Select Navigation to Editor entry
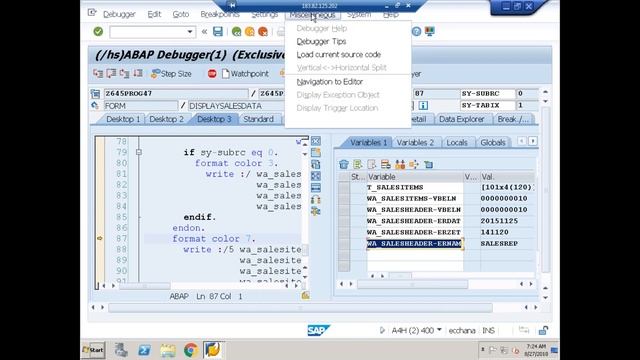Image resolution: width=640 pixels, height=360 pixels. point(330,82)
